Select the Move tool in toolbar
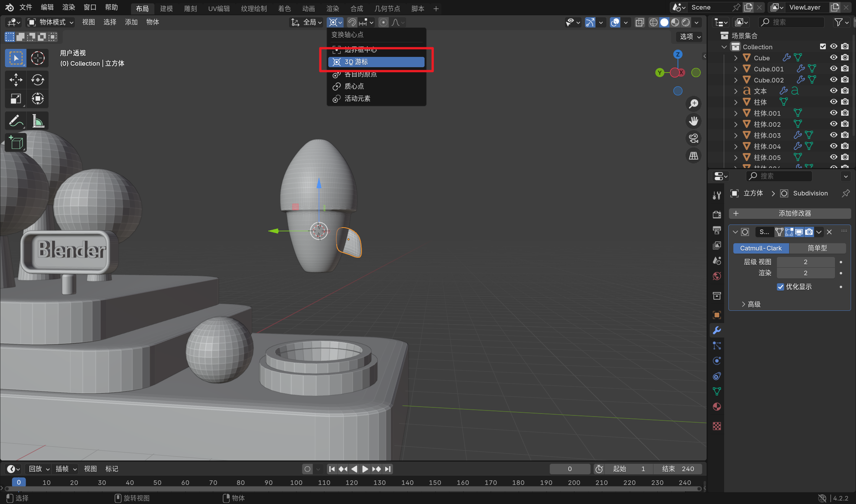The image size is (856, 504). pyautogui.click(x=16, y=80)
